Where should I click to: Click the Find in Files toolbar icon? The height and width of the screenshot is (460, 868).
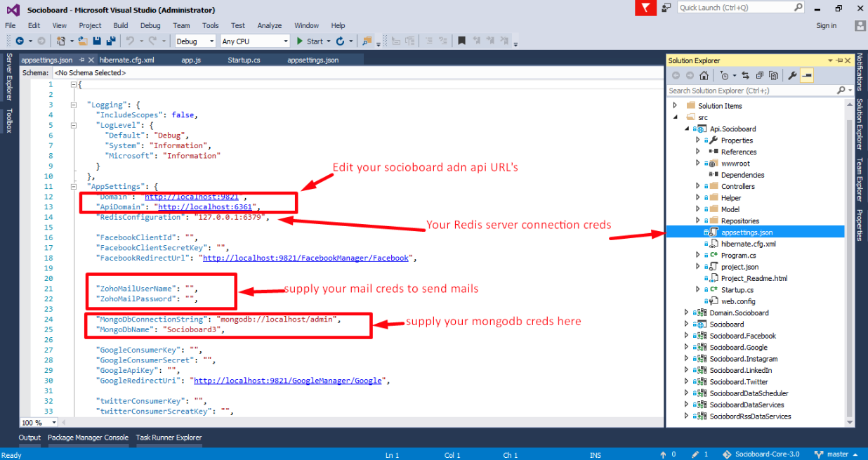click(x=367, y=41)
